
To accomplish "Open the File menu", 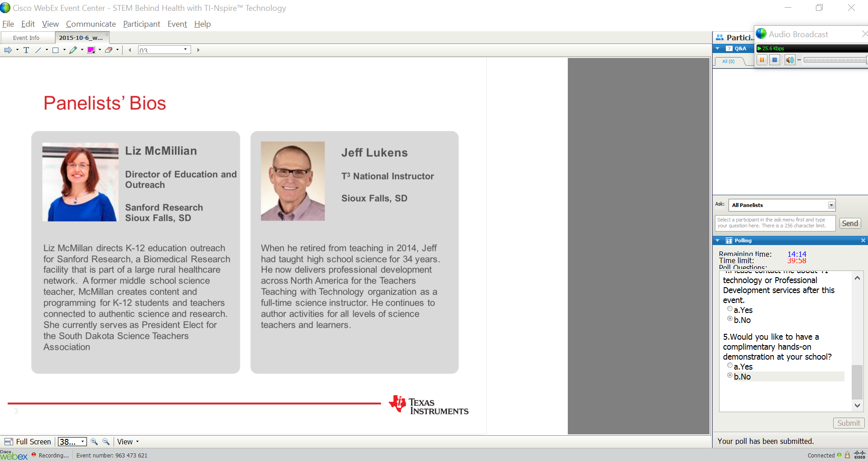I will (8, 24).
